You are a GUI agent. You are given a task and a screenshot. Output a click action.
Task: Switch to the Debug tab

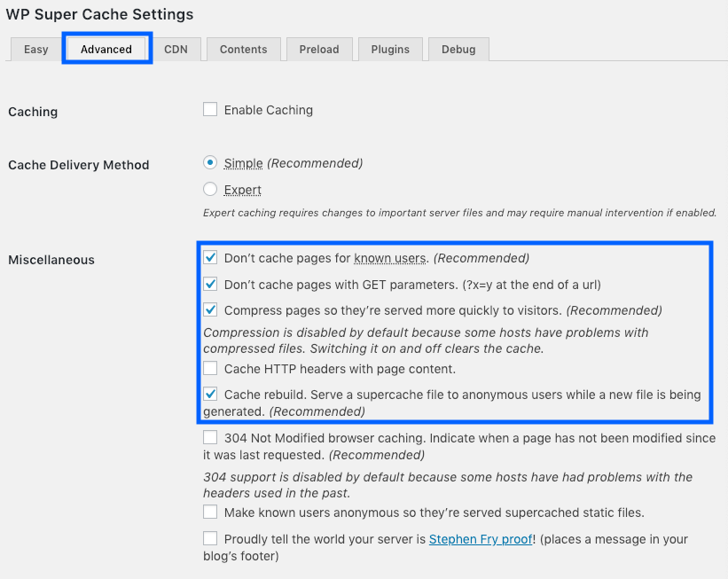(458, 50)
